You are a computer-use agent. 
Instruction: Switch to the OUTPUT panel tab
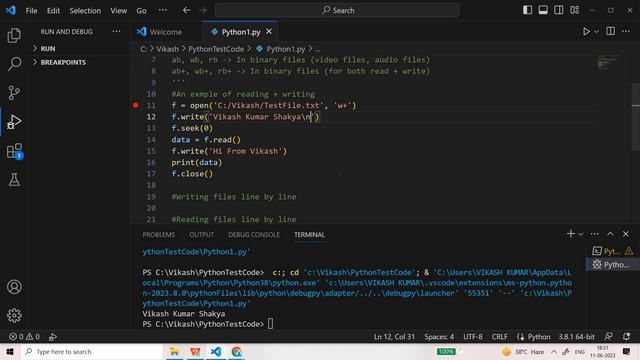pos(201,235)
